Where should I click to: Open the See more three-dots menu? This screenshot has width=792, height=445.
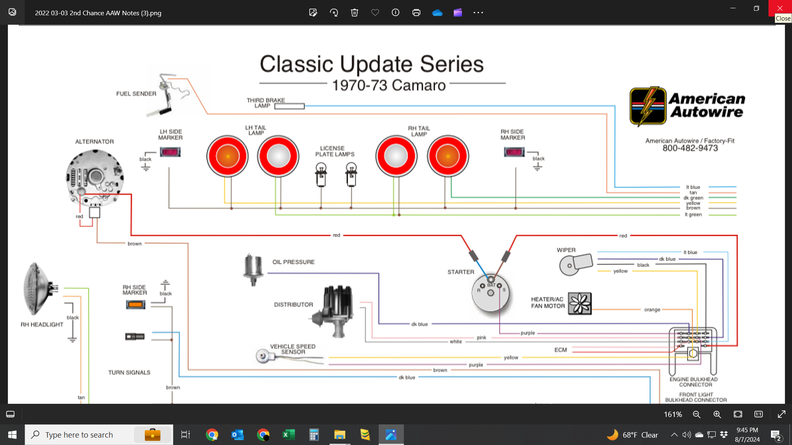[x=478, y=13]
